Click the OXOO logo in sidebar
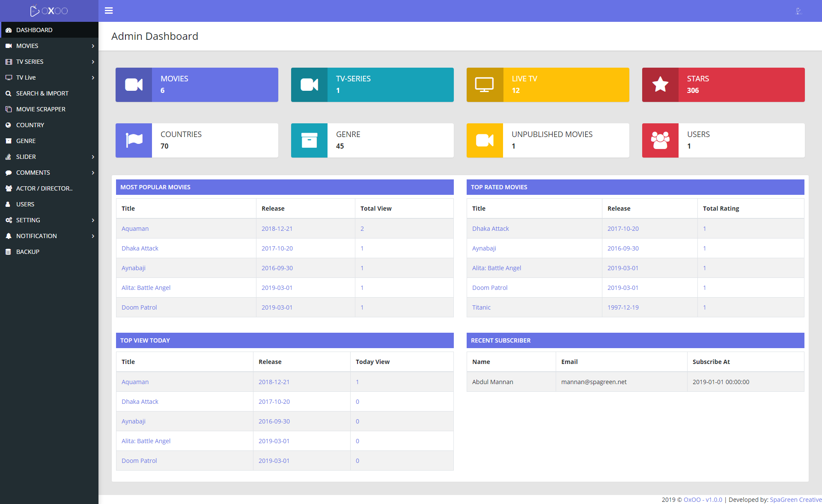 (x=48, y=10)
